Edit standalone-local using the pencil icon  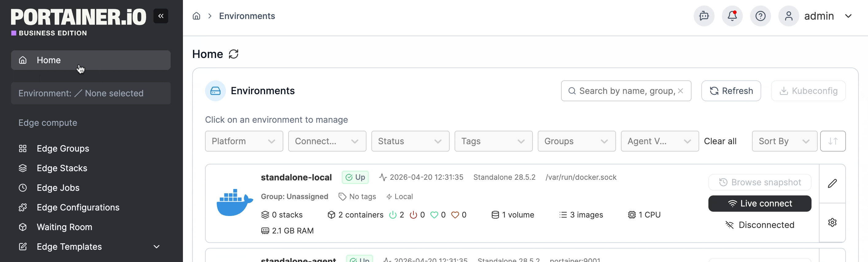click(832, 183)
